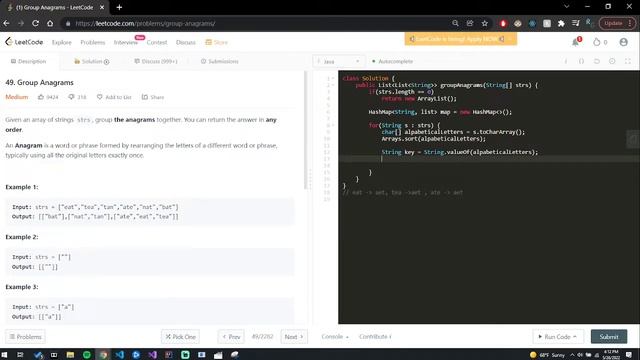Open the Java language dropdown
640x360 pixels.
point(338,61)
